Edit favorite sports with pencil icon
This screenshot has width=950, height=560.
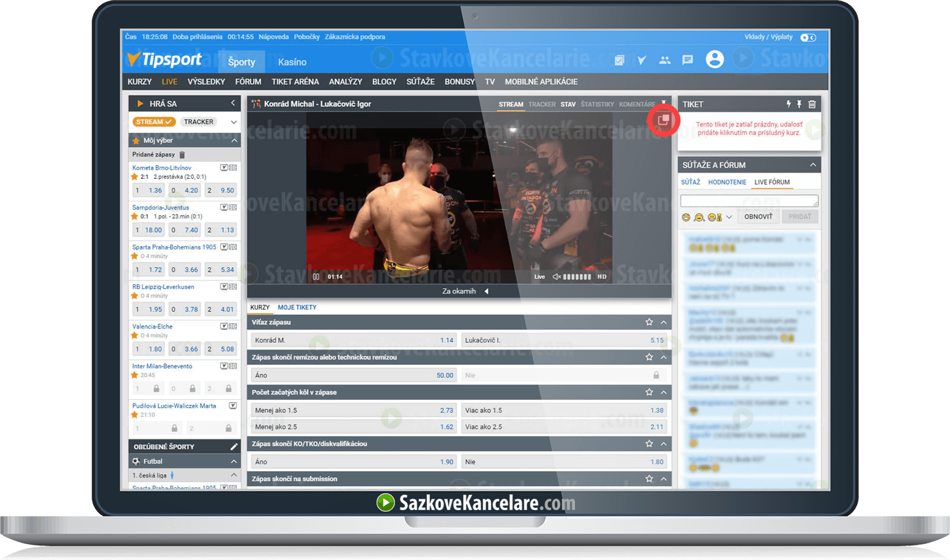(x=234, y=447)
